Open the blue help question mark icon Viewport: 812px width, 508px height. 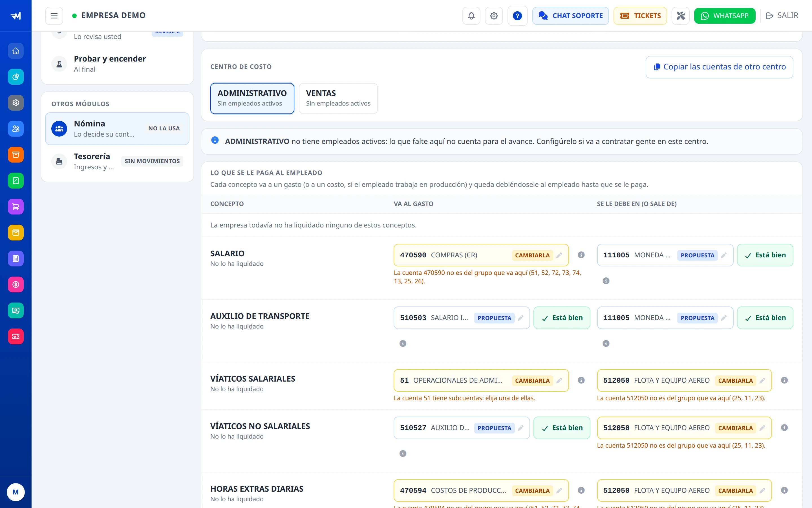pos(517,16)
